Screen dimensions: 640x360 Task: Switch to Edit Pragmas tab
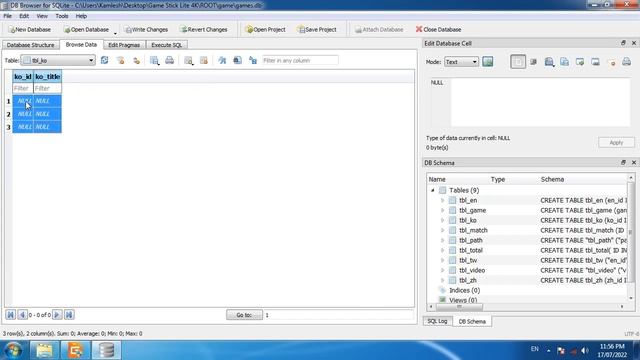pyautogui.click(x=124, y=45)
